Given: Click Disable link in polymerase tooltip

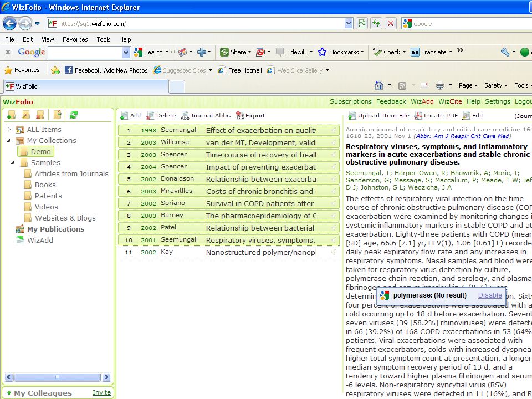Looking at the screenshot, I should 489,295.
